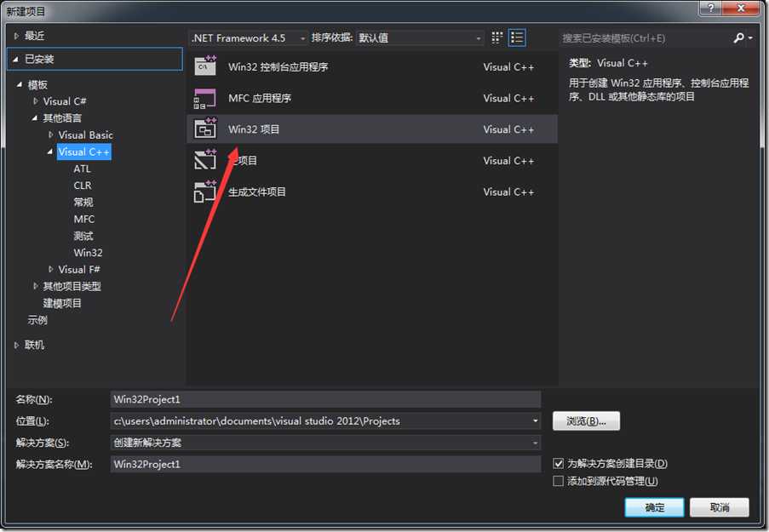The image size is (769, 532).
Task: Select the Visual C++ tree item
Action: click(83, 152)
